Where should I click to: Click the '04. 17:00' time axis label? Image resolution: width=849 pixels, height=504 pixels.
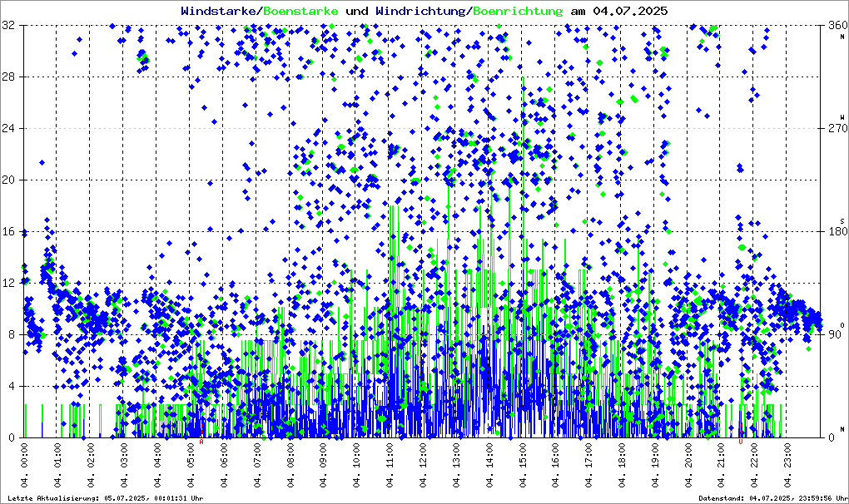(588, 465)
